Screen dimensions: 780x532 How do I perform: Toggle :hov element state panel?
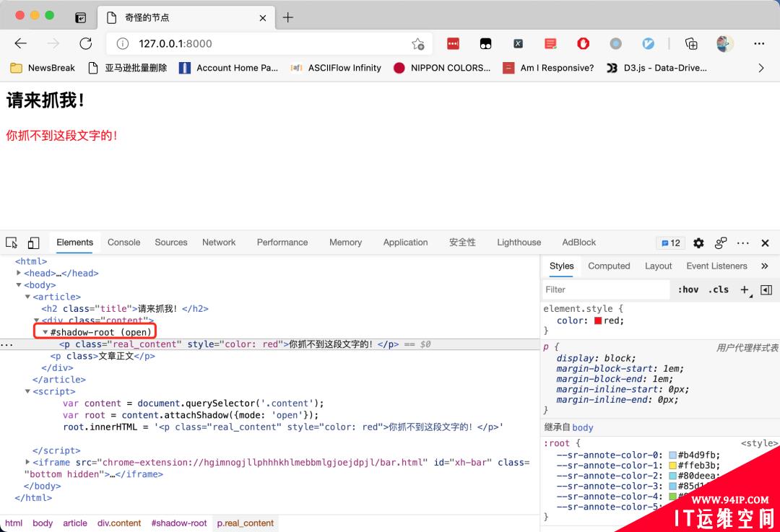(688, 290)
